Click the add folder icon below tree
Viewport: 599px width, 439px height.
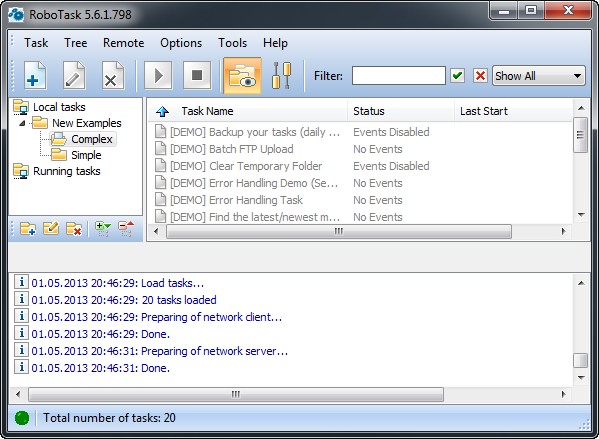click(x=28, y=229)
